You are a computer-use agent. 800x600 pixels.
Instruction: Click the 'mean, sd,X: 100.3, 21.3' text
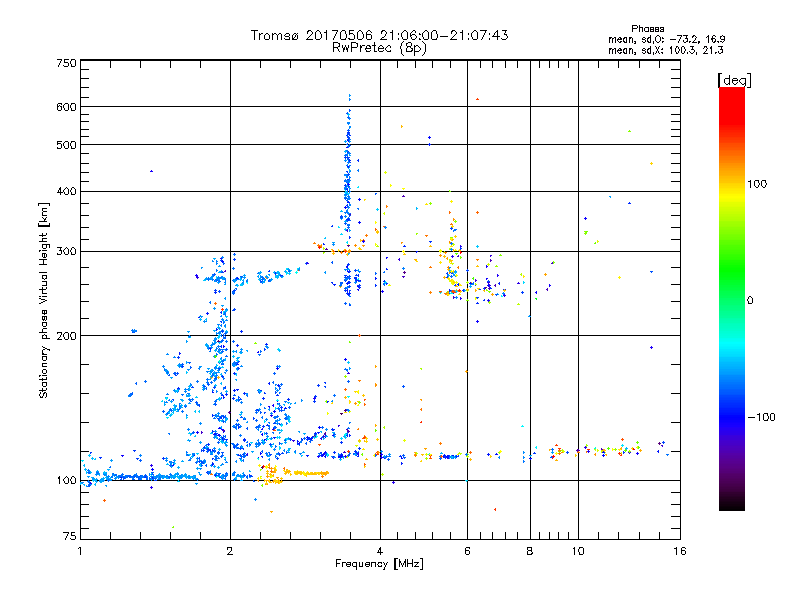coord(666,50)
